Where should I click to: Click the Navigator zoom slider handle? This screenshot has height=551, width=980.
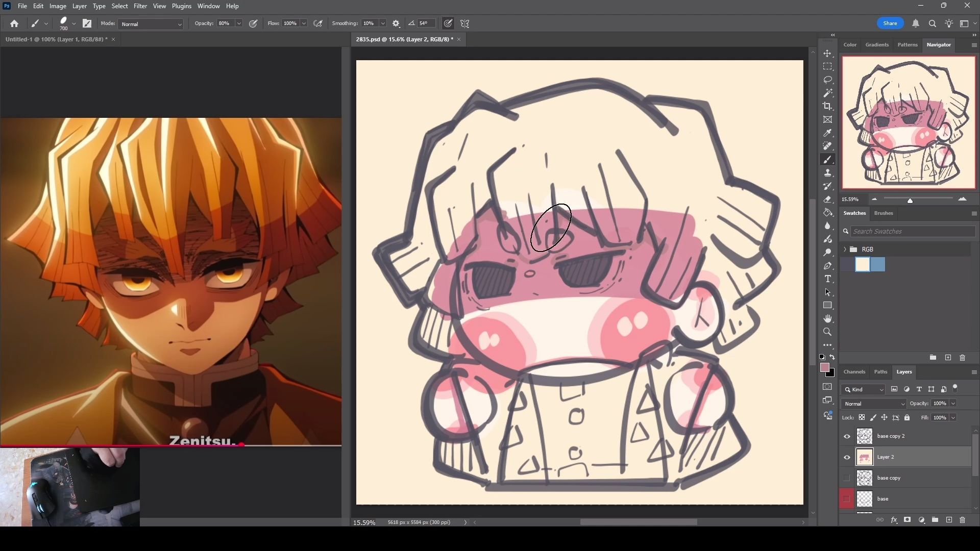(910, 201)
